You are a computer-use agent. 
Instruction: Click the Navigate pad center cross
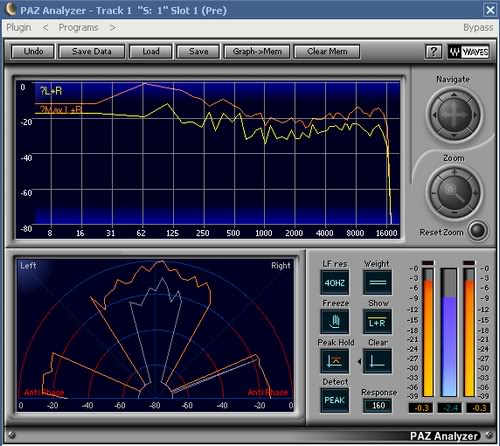pos(454,115)
